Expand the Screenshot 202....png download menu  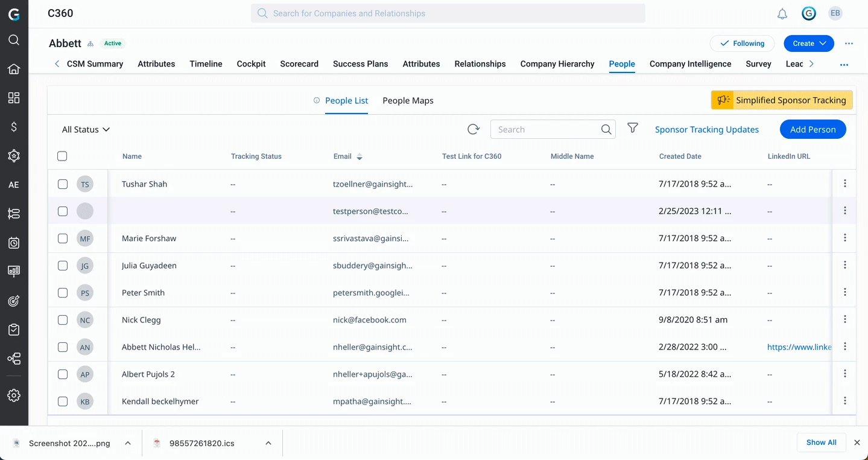click(128, 443)
